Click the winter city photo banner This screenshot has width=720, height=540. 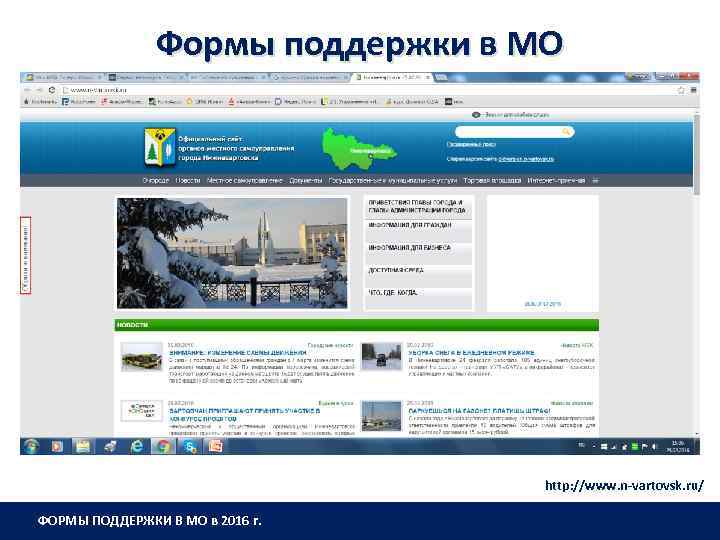(x=232, y=253)
